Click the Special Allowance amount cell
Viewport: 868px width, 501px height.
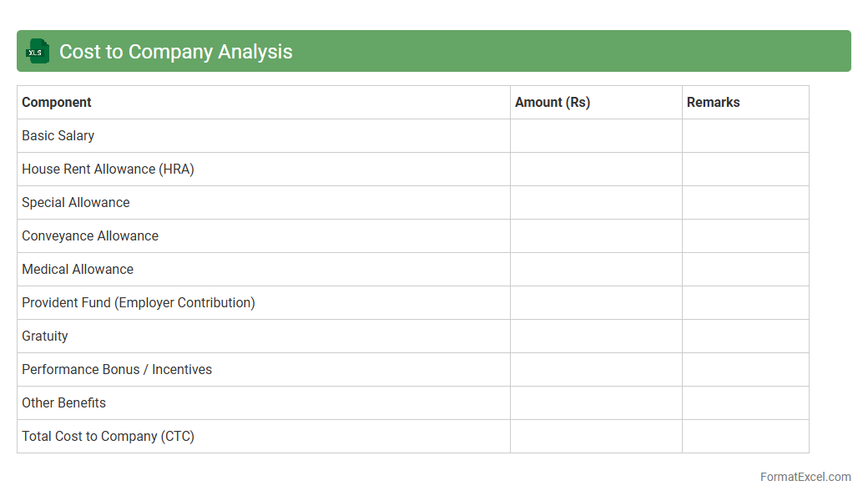tap(596, 202)
